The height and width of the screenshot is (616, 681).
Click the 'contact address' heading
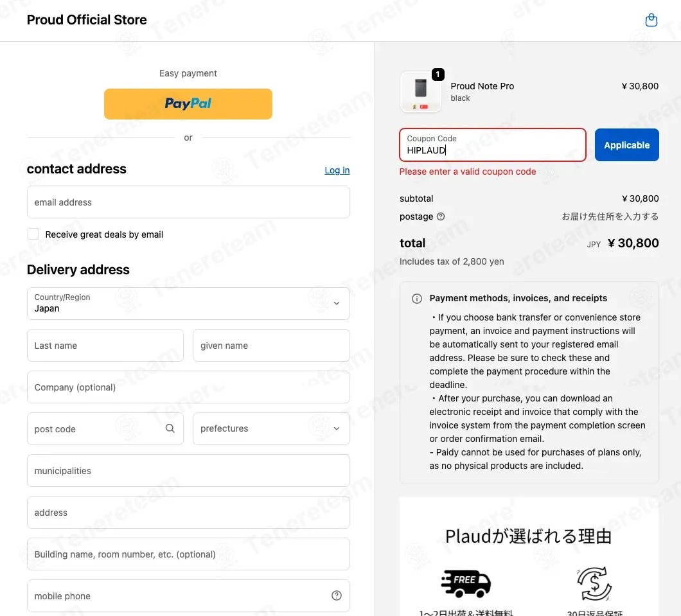[x=76, y=169]
